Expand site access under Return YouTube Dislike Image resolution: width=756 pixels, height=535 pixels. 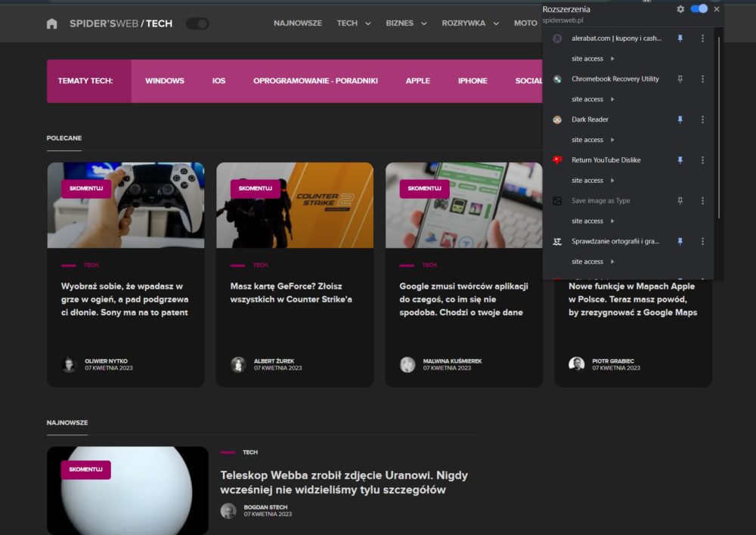tap(593, 181)
